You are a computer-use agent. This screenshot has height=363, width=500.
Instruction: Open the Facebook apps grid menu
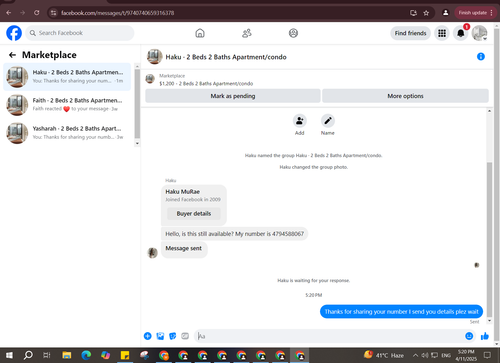point(442,33)
